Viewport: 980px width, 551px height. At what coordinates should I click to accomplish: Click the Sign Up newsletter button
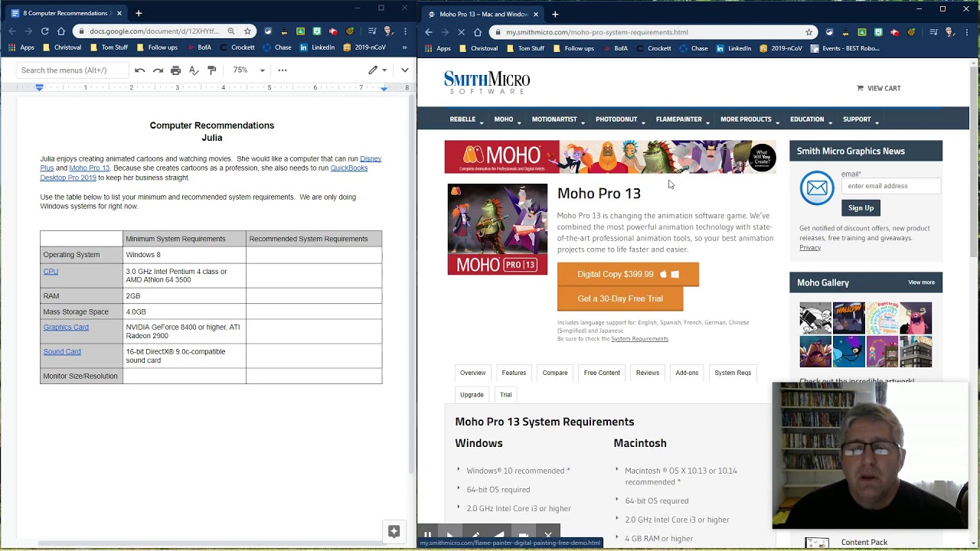[861, 208]
